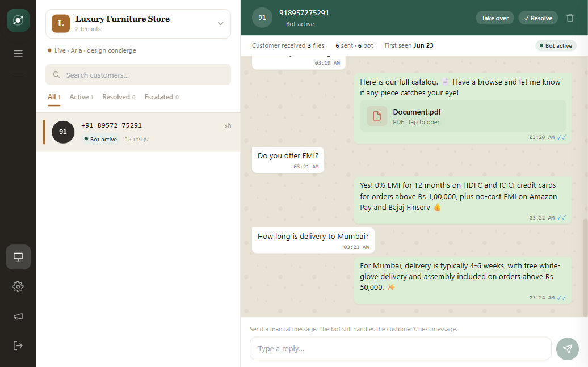Click the Resolve button
Screen dimensions: 588x367
coord(538,18)
